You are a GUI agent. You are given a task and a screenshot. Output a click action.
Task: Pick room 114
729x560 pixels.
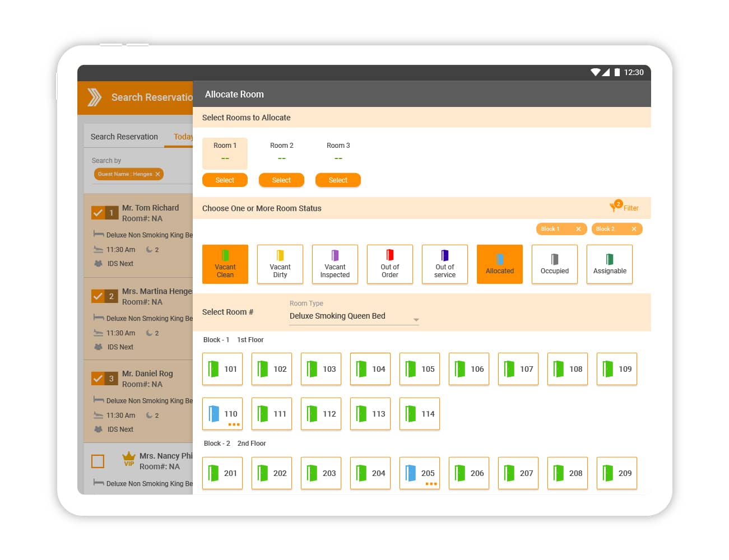420,414
